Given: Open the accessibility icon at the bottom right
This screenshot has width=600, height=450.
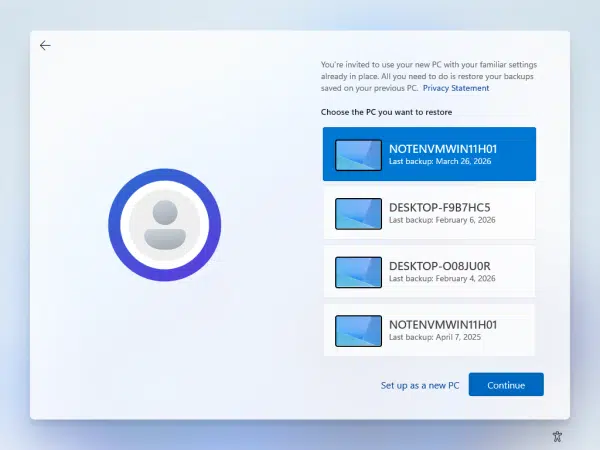Looking at the screenshot, I should (x=557, y=436).
